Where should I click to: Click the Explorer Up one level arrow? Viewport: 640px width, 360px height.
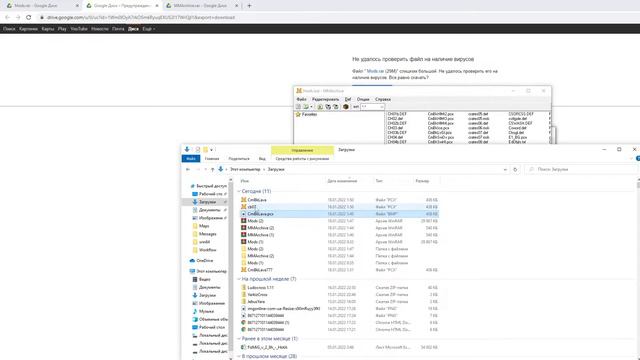pyautogui.click(x=212, y=169)
